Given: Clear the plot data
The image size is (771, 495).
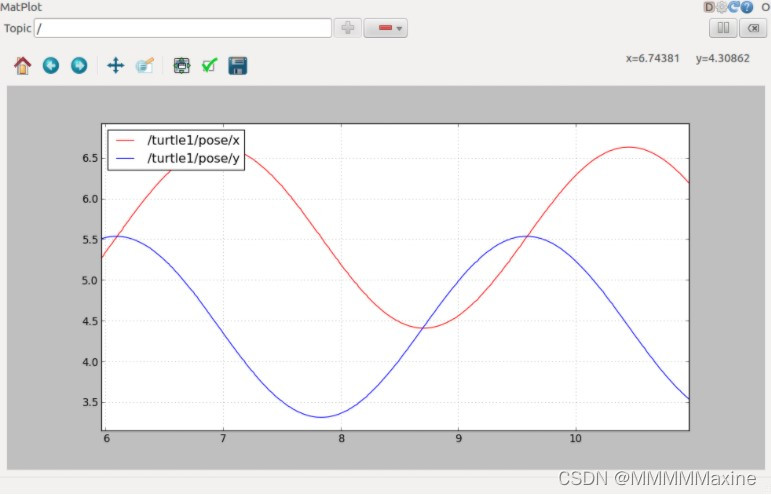Looking at the screenshot, I should coord(753,28).
